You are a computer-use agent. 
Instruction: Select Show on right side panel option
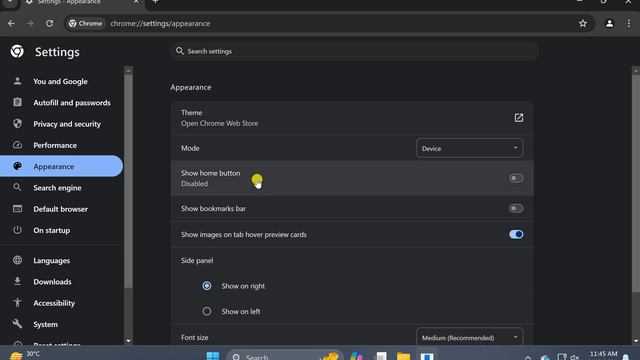coord(207,286)
